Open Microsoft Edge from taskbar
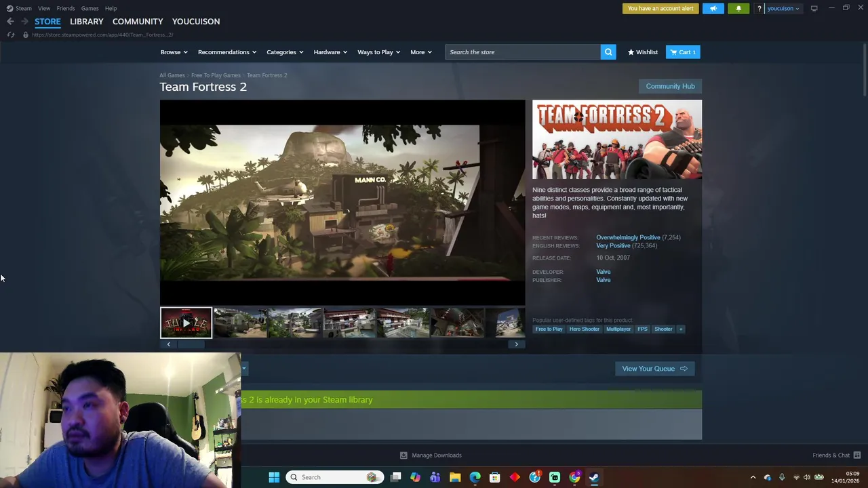Viewport: 868px width, 488px height. click(x=475, y=477)
